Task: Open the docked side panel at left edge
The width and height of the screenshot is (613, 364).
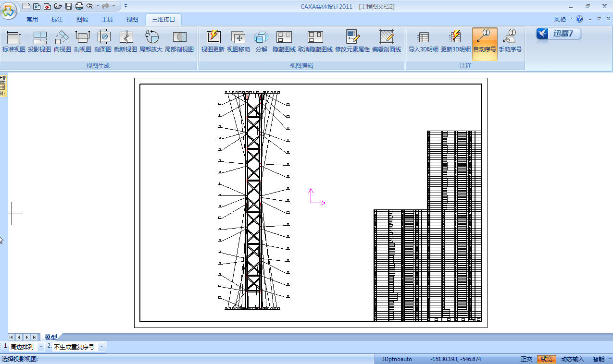Action: click(x=3, y=86)
